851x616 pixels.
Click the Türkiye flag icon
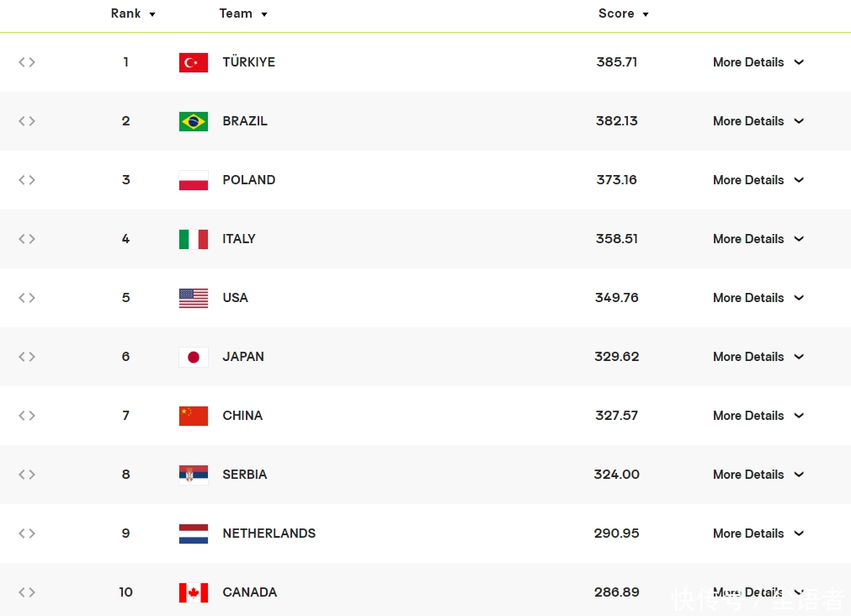coord(194,62)
